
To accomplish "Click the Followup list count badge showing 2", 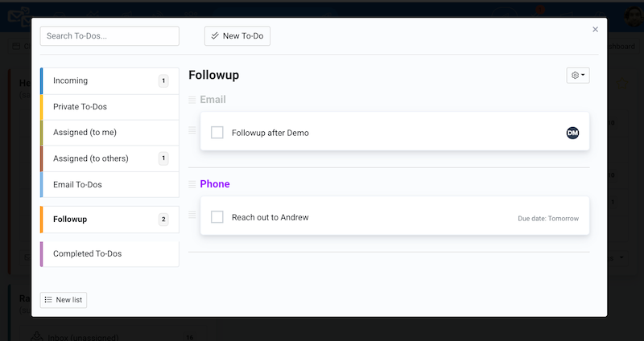I will 163,220.
